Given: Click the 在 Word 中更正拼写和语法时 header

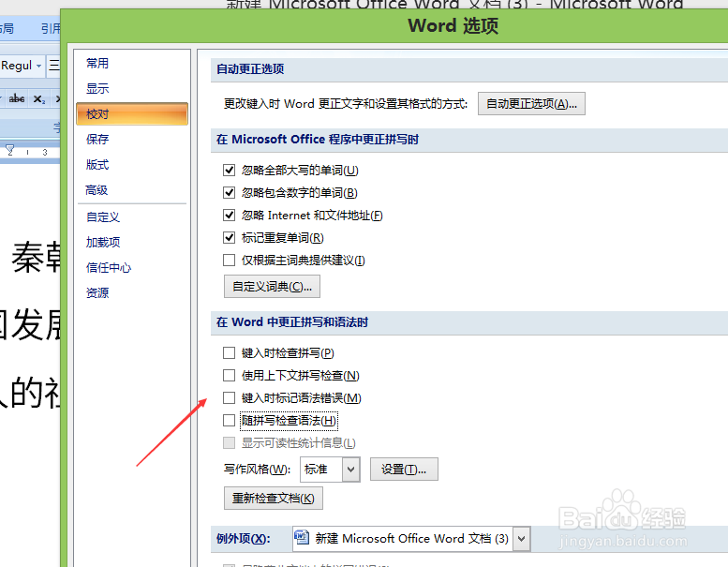Looking at the screenshot, I should click(x=292, y=322).
